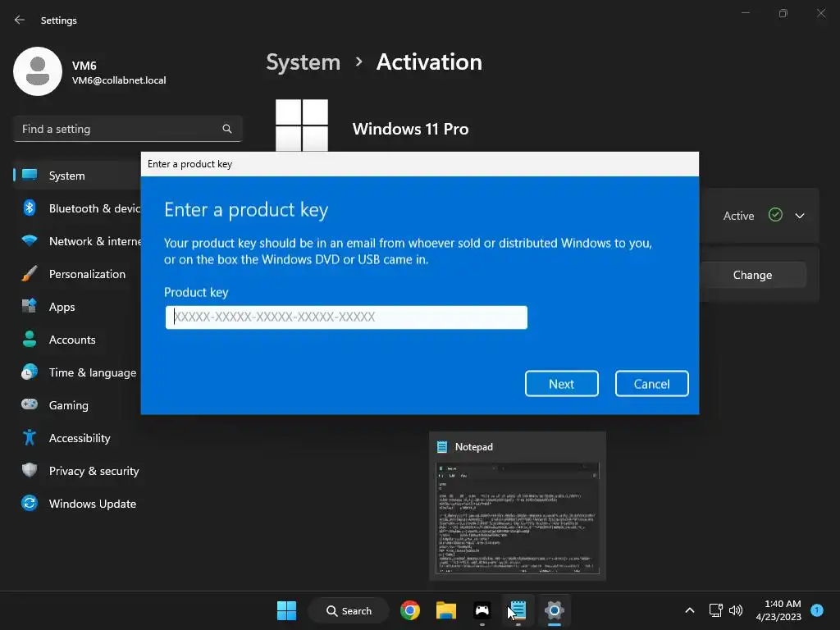Focus the Product key text field
This screenshot has height=630, width=840.
click(x=346, y=317)
